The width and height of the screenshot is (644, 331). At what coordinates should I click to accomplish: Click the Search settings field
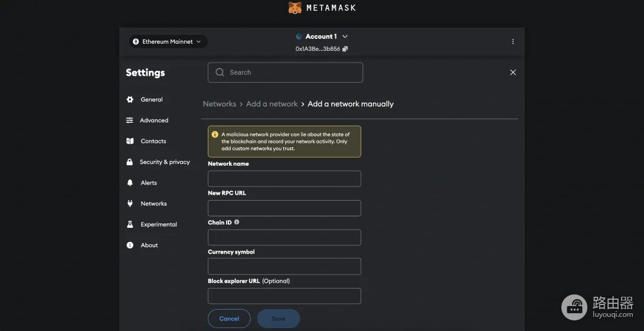[x=285, y=73]
